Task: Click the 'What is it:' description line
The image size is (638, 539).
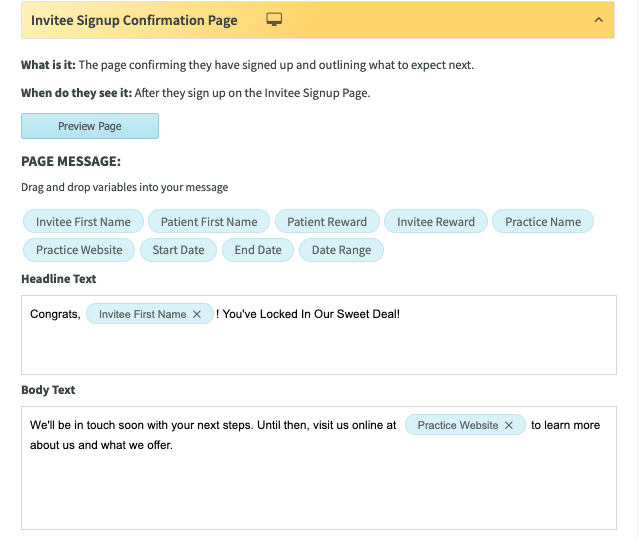Action: click(x=247, y=65)
